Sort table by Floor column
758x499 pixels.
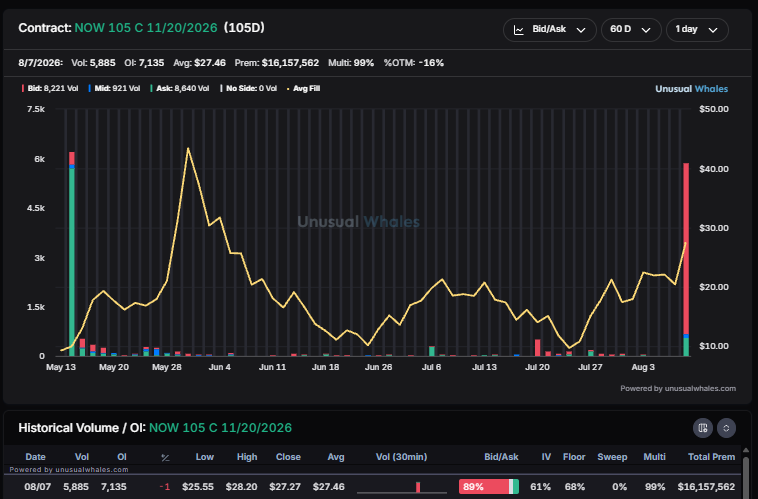[x=574, y=457]
